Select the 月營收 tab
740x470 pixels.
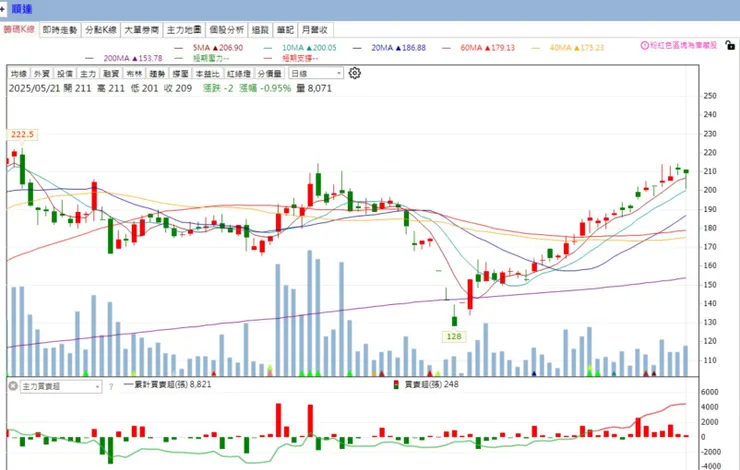pos(315,30)
